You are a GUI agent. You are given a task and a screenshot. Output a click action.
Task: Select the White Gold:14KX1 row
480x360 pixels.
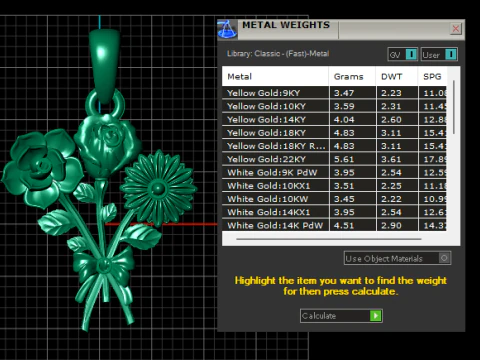334,212
